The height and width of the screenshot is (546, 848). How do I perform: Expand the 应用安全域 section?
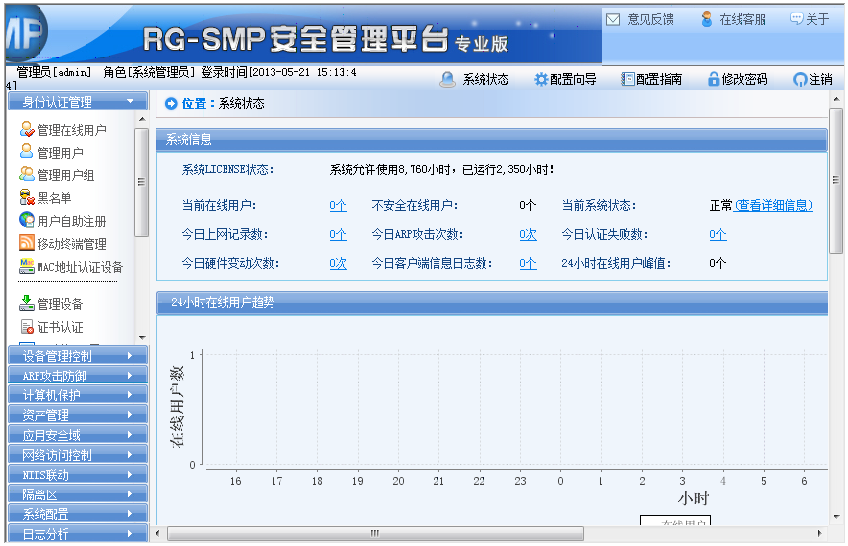coord(78,435)
